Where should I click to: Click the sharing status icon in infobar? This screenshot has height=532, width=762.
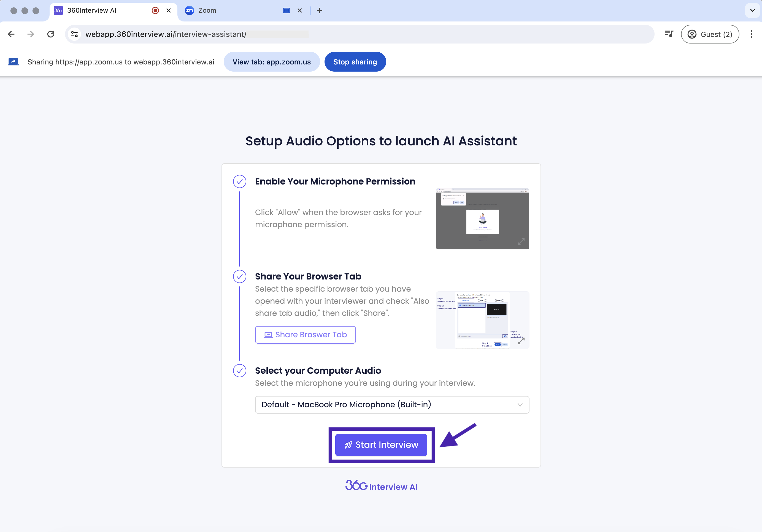coord(13,62)
